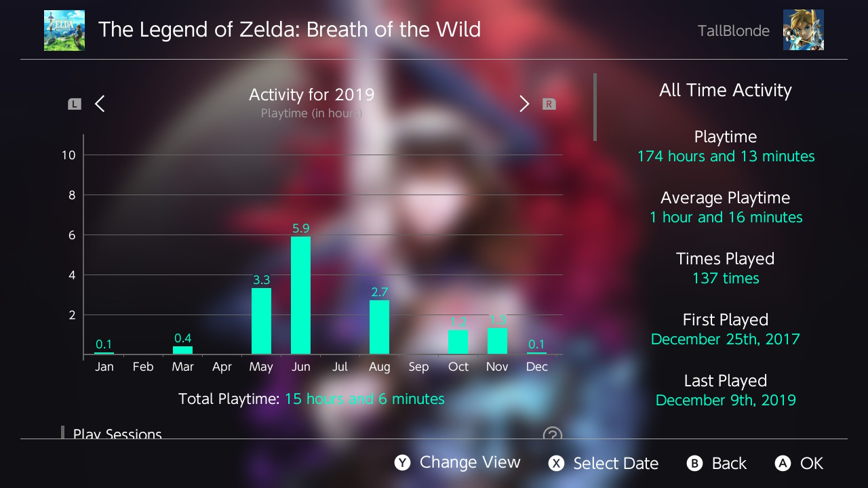Advance to next year with right arrow
This screenshot has width=868, height=488.
524,104
